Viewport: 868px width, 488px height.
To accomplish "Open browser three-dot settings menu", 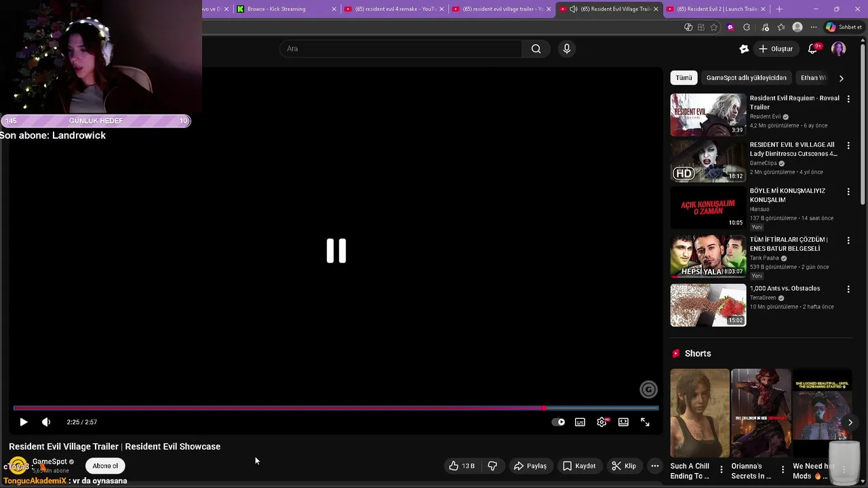I will pos(814,27).
